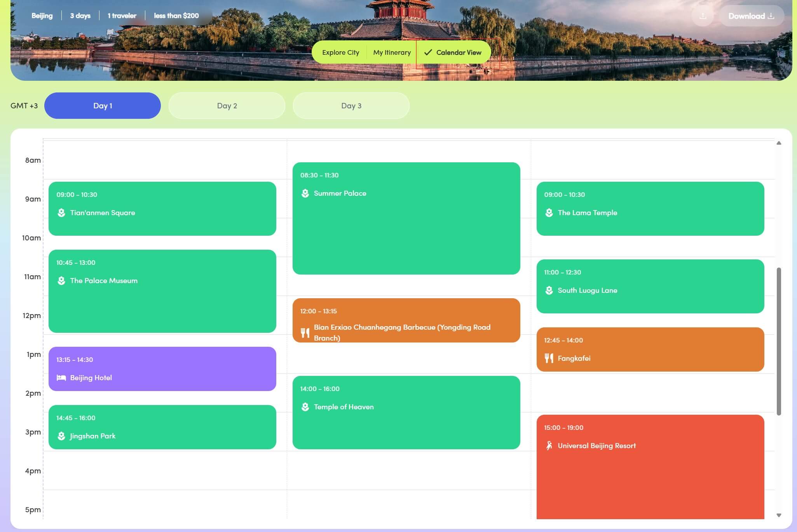Select the Day 2 pill

pos(227,105)
